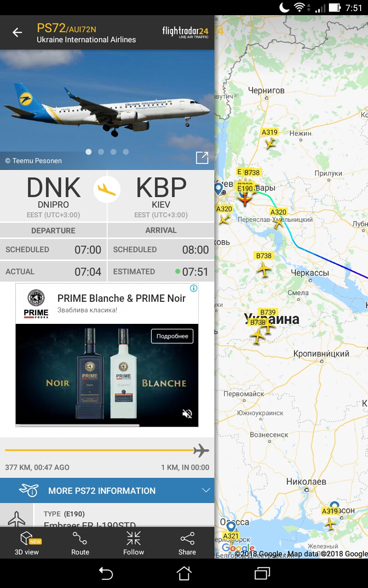
Task: Open the Android recent apps button
Action: click(262, 573)
